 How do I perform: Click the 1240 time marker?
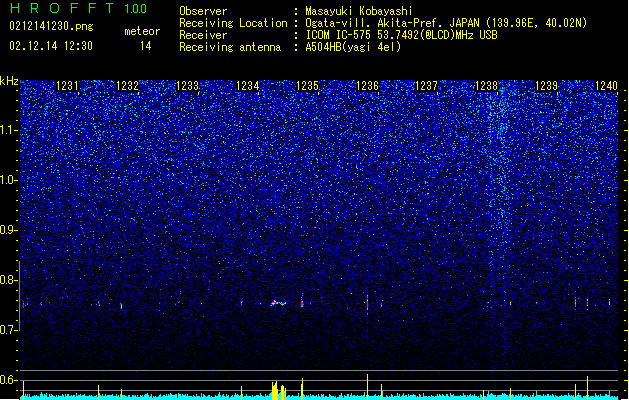tap(606, 86)
